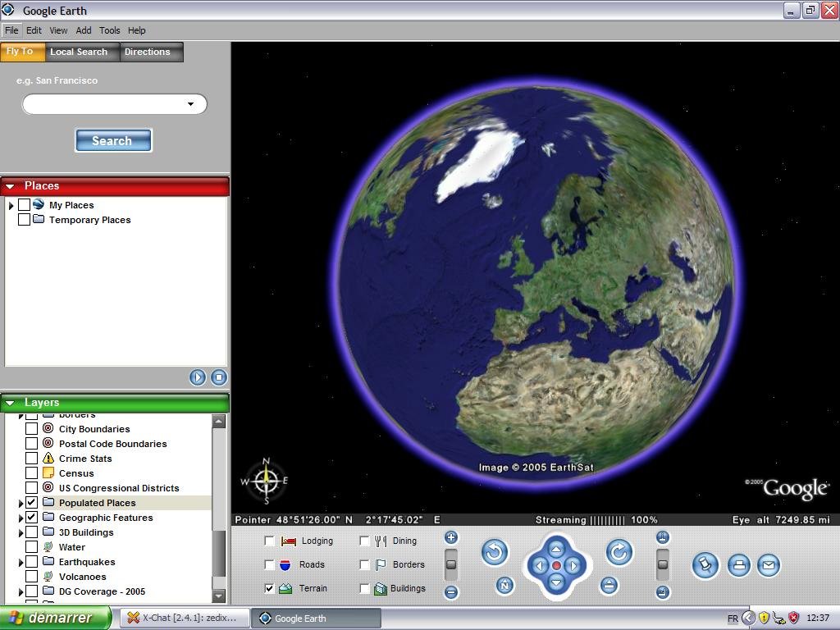This screenshot has width=840, height=630.
Task: Open the Add menu
Action: point(83,30)
